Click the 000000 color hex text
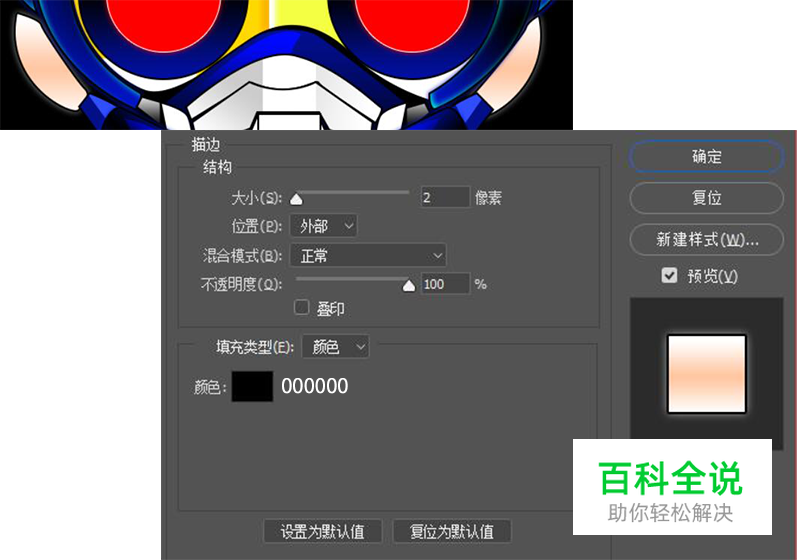The width and height of the screenshot is (797, 560). click(x=315, y=386)
